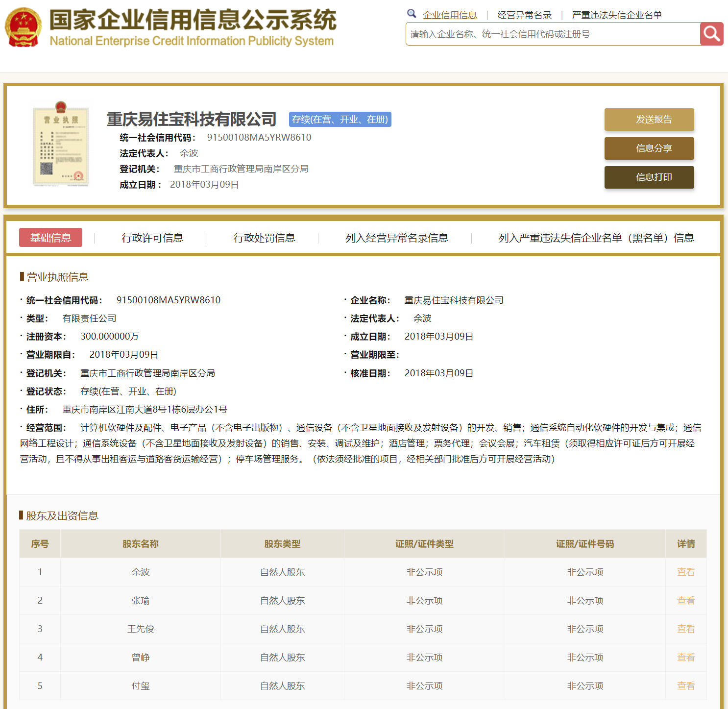View details for shareholder 张瑜
The image size is (728, 709).
685,600
